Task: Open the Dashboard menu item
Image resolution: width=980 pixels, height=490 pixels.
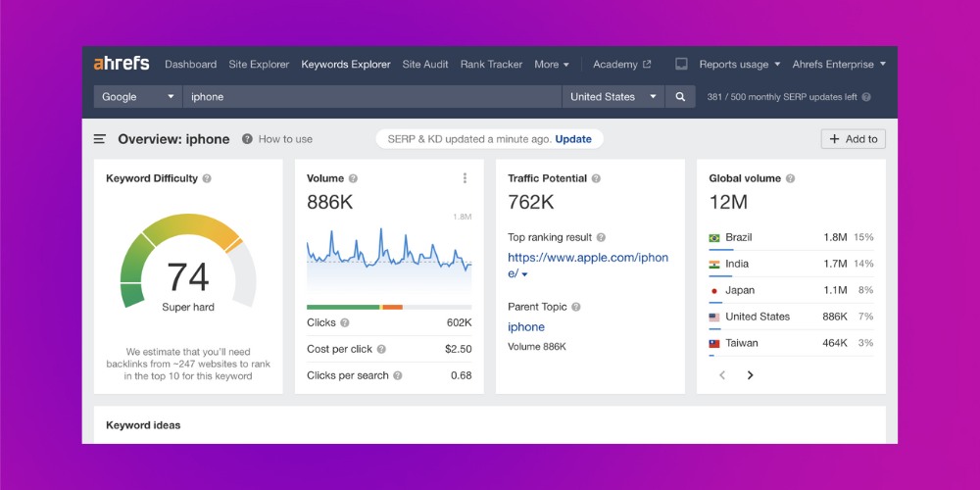Action: click(191, 64)
